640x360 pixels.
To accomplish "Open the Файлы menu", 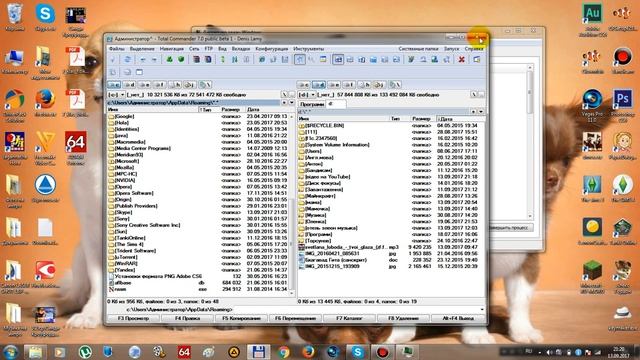I will [x=117, y=49].
